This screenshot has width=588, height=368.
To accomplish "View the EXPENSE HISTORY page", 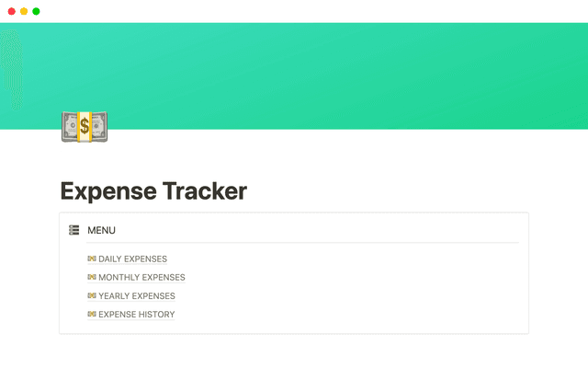I will [136, 315].
